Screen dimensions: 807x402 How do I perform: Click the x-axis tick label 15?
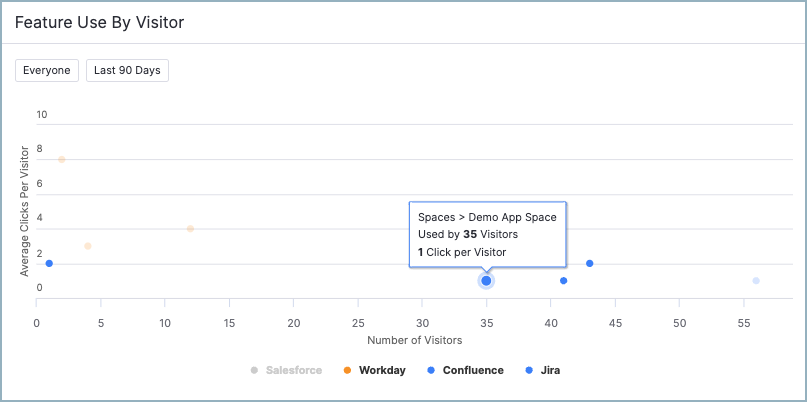pos(230,324)
